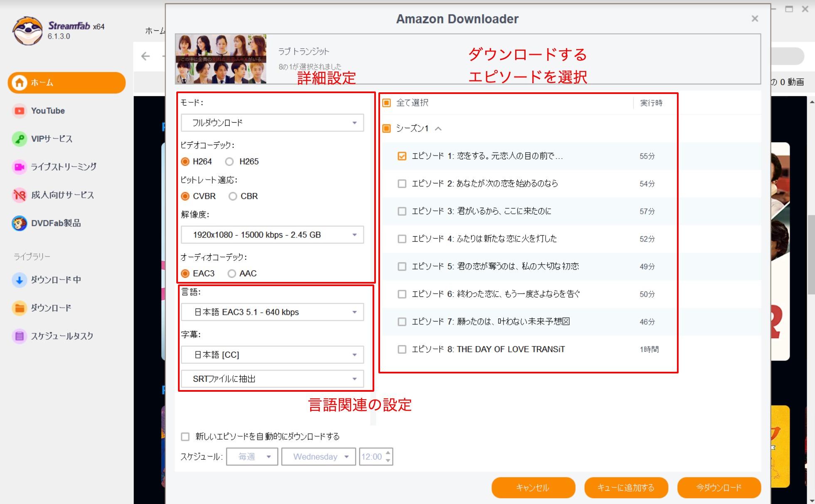815x504 pixels.
Task: Click the ラブ トランジット show thumbnail
Action: [221, 59]
